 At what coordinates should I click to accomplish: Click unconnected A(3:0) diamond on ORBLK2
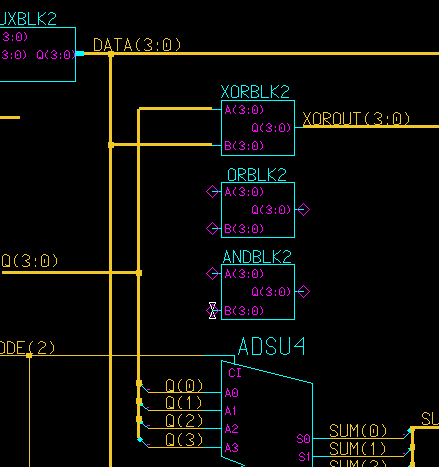coord(212,192)
